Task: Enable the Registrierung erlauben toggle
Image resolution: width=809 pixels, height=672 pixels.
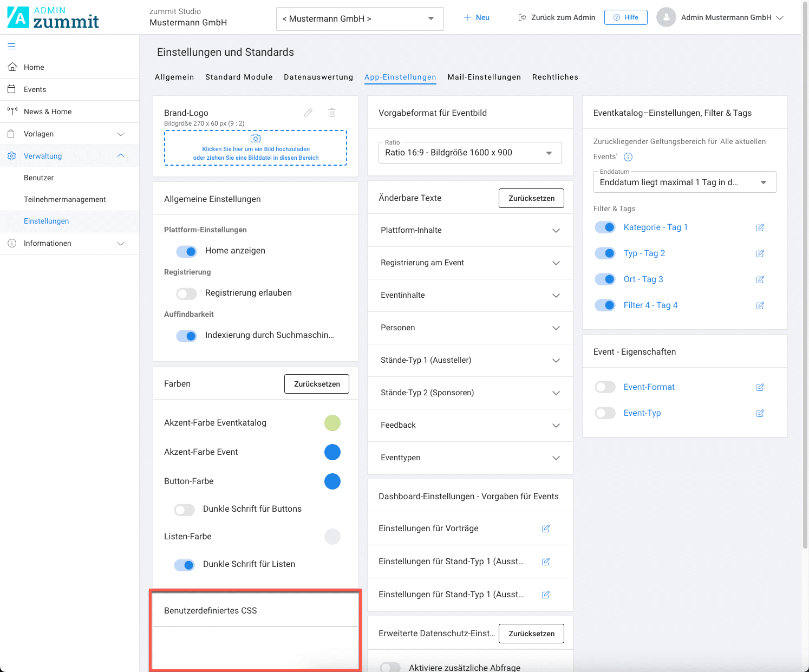Action: pos(186,293)
